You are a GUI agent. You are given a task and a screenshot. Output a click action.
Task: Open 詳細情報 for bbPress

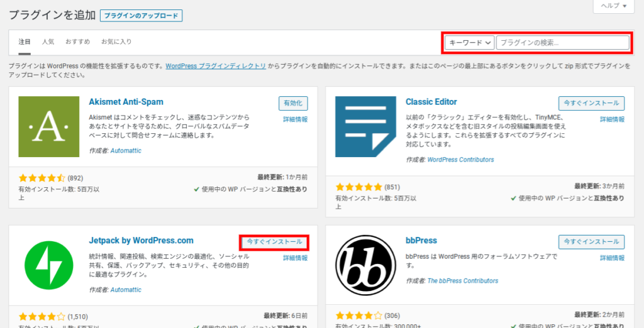[x=613, y=258]
